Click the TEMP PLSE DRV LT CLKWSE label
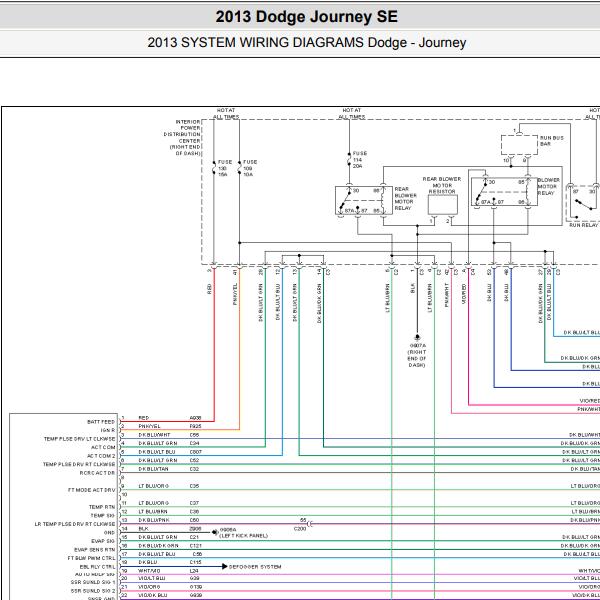This screenshot has height=600, width=600. pos(79,439)
